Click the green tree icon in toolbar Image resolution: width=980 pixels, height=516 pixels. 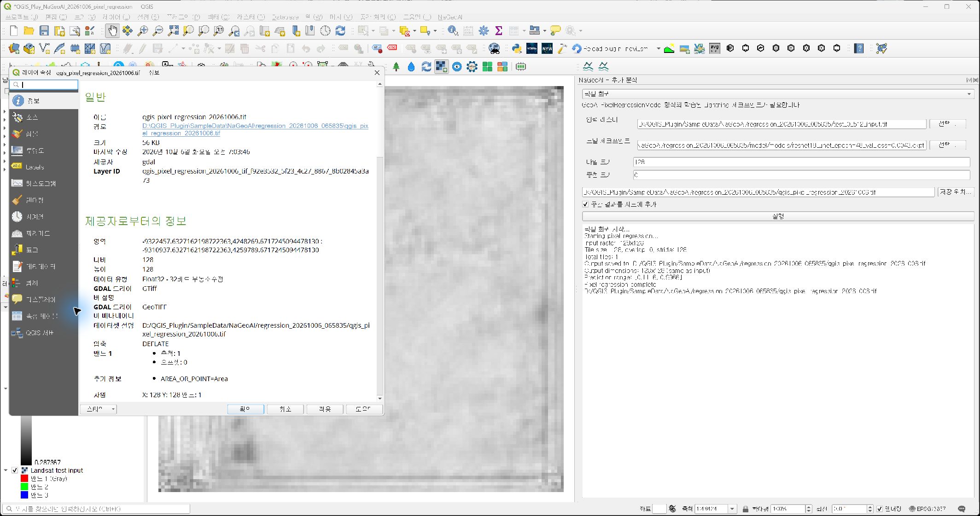pos(396,67)
